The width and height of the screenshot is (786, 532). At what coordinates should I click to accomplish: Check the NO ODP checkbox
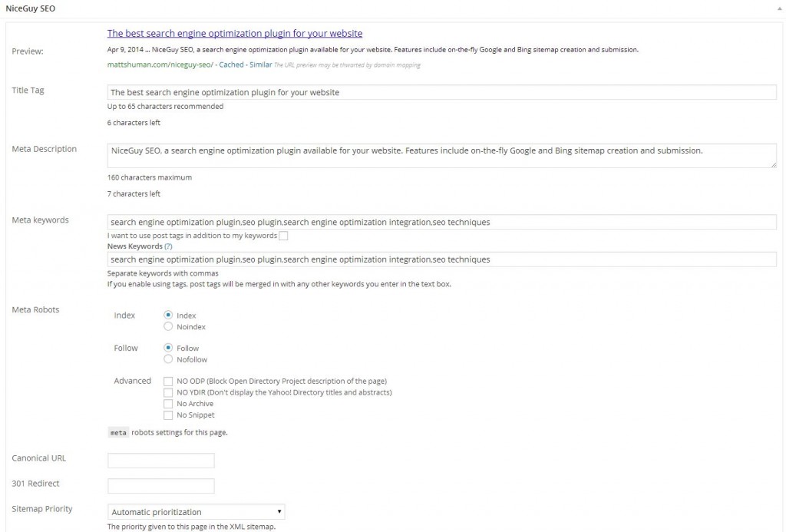pos(168,382)
